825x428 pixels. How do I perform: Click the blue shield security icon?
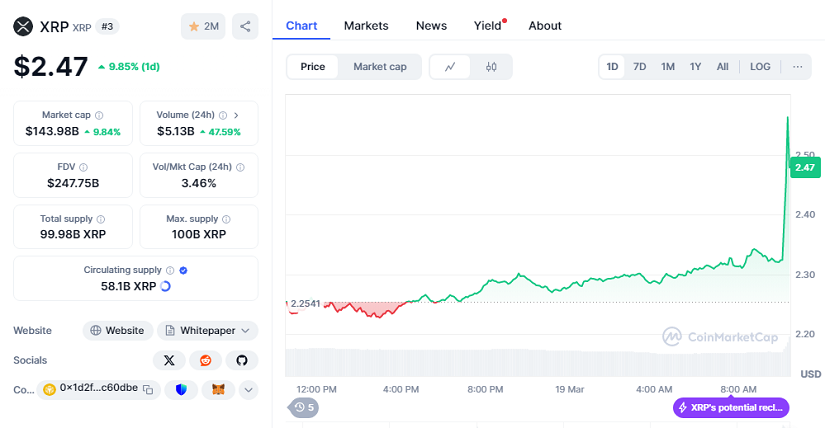[x=181, y=389]
